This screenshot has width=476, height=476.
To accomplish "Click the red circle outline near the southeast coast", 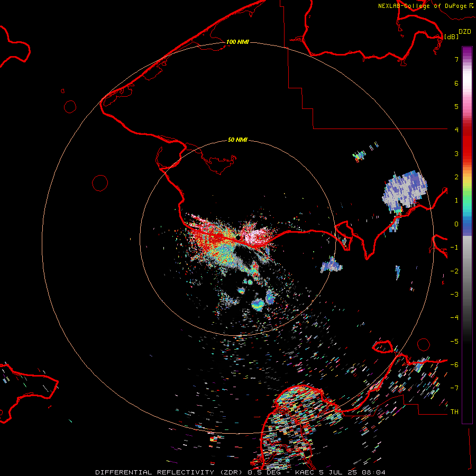I will (x=424, y=344).
